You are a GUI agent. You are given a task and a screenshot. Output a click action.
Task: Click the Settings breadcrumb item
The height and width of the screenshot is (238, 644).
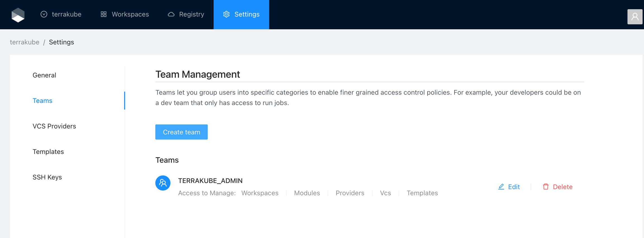coord(61,42)
